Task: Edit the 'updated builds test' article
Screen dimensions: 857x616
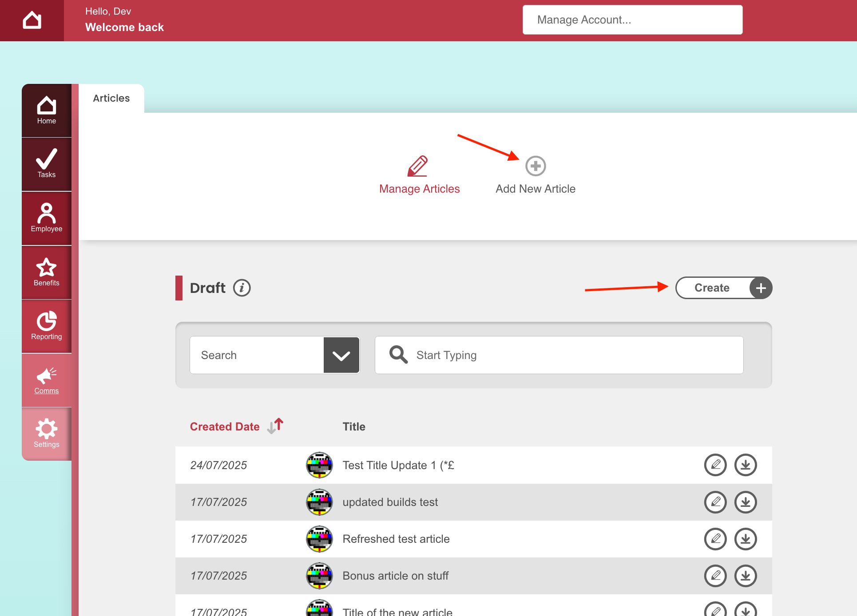Action: coord(715,502)
